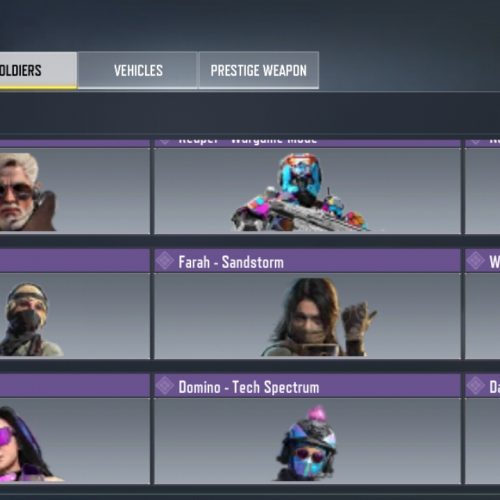
Task: Open the right-side card titled W
Action: pyautogui.click(x=482, y=303)
